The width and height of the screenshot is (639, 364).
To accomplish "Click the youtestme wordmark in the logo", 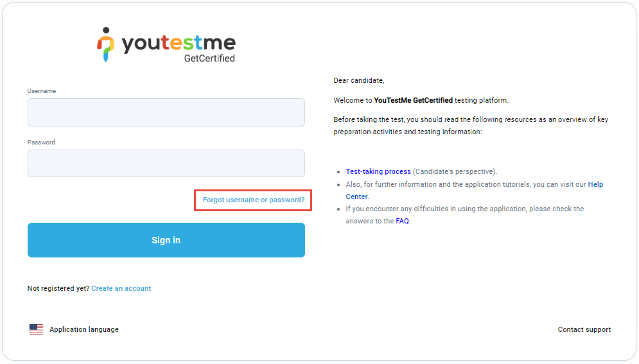I will pos(179,43).
